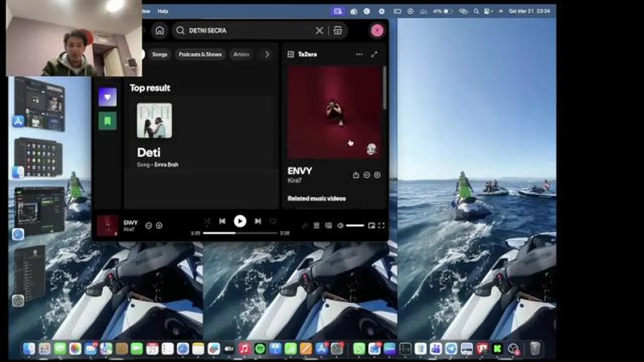644x362 pixels.
Task: Clear the DETNI SECRA search text
Action: pyautogui.click(x=319, y=31)
